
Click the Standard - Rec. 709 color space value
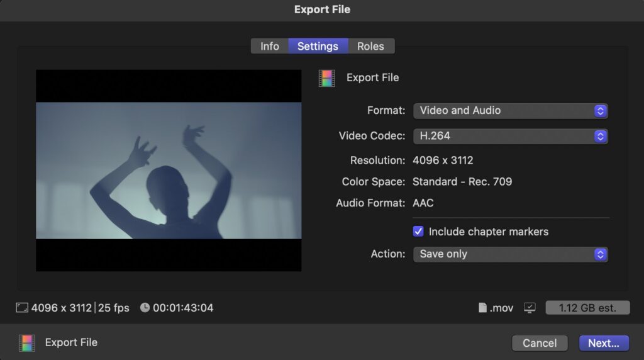(462, 182)
